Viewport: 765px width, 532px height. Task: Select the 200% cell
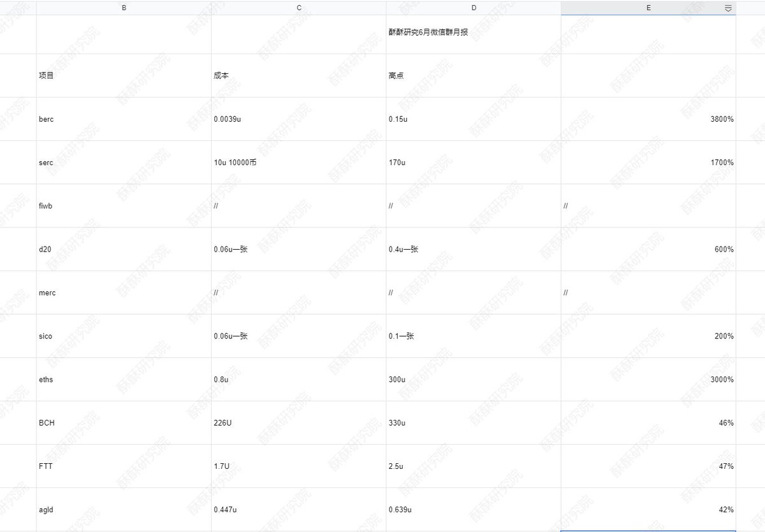point(648,336)
